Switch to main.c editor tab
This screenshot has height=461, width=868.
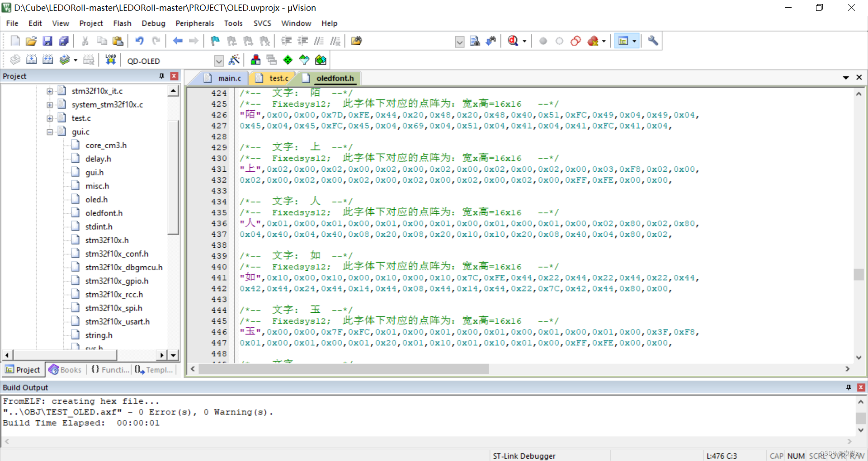pyautogui.click(x=223, y=78)
